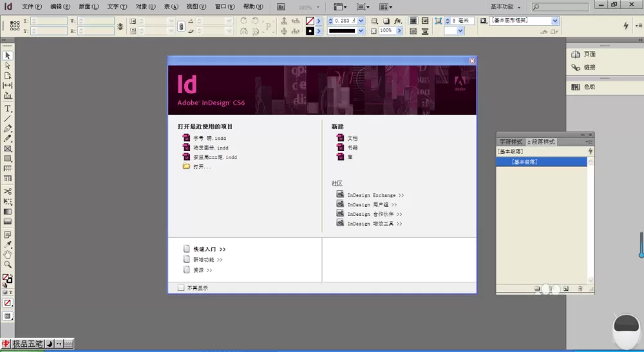Open the 页面 Pages panel icon

tap(583, 54)
